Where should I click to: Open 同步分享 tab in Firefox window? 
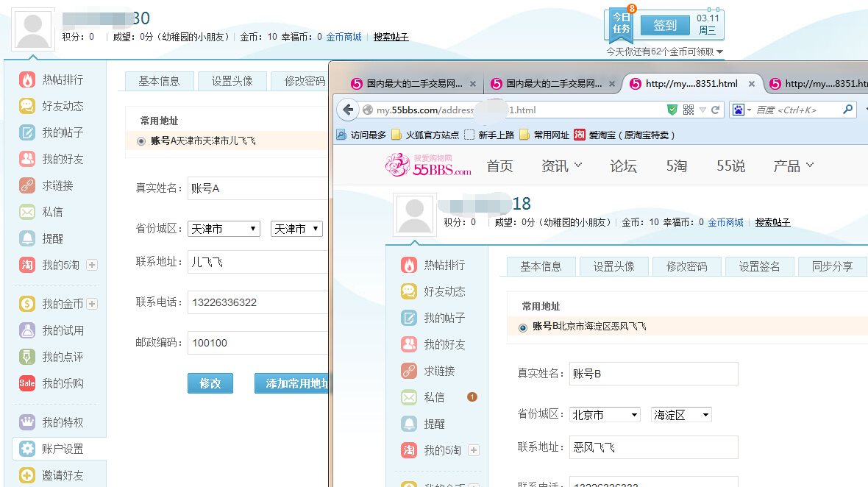832,267
